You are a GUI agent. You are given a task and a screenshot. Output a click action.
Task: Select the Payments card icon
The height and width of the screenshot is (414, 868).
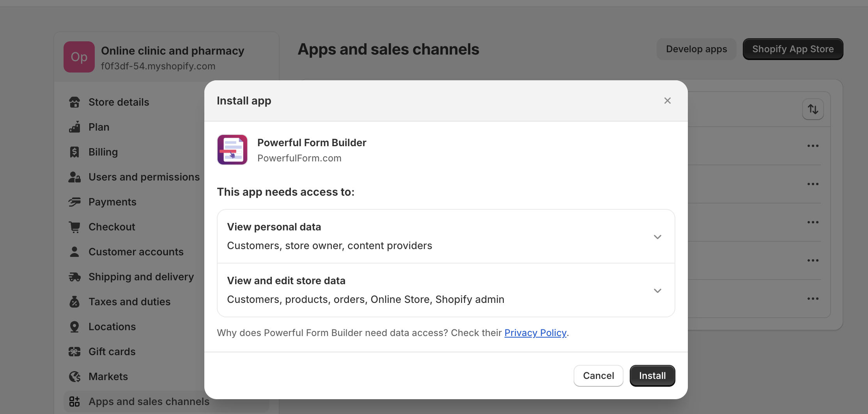[74, 202]
